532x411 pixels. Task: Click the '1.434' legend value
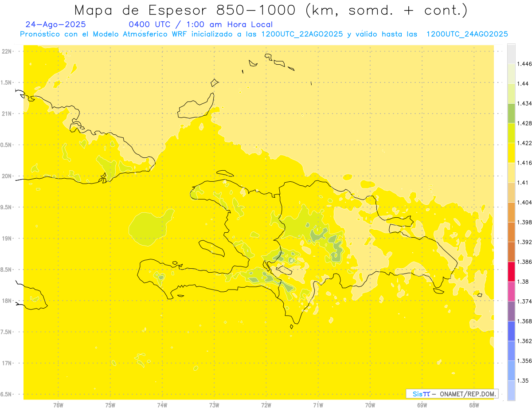pos(524,103)
